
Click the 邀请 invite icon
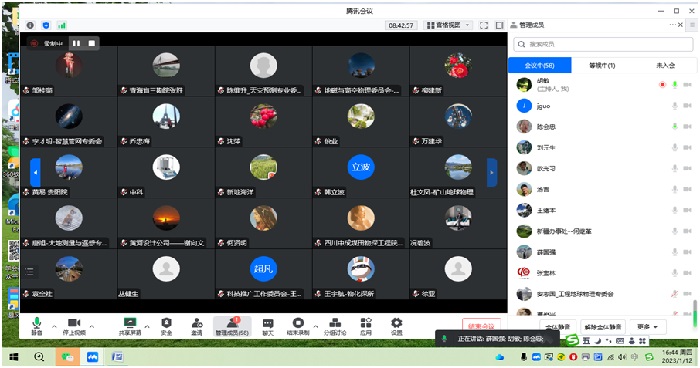[197, 326]
